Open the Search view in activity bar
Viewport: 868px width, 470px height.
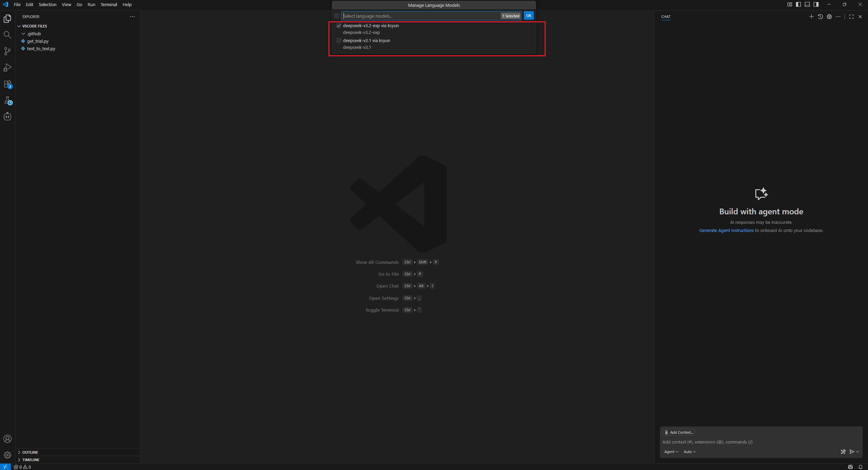[x=7, y=35]
